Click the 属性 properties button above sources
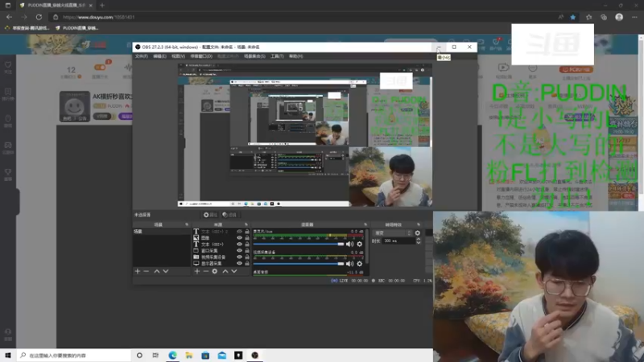 pos(210,215)
